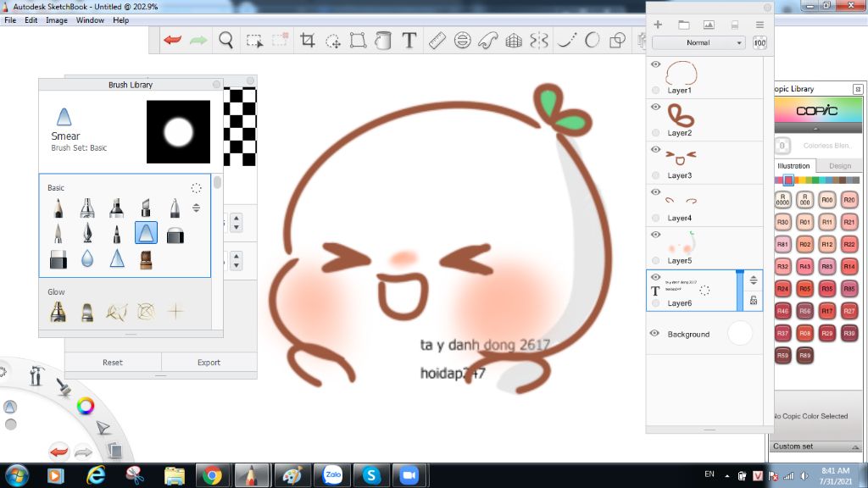
Task: Open the Image menu
Action: pyautogui.click(x=57, y=20)
